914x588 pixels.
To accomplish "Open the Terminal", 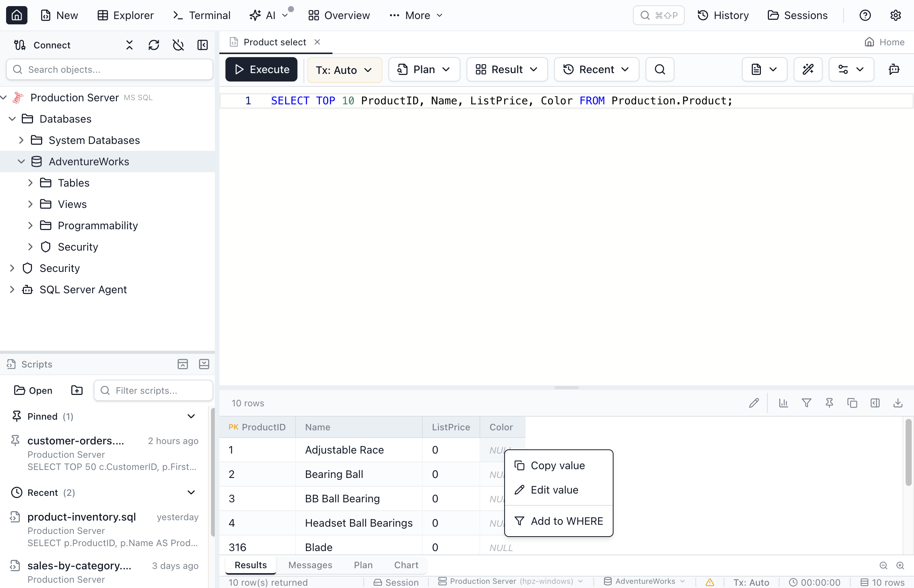I will point(201,15).
